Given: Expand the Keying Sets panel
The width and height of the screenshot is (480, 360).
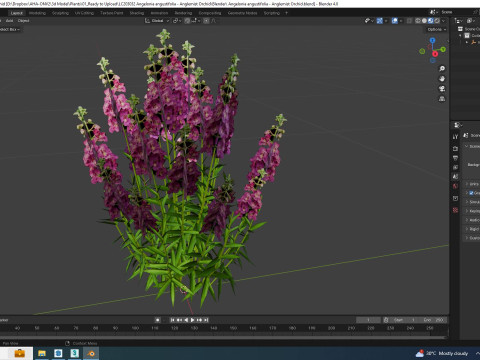Looking at the screenshot, I should coord(467,211).
